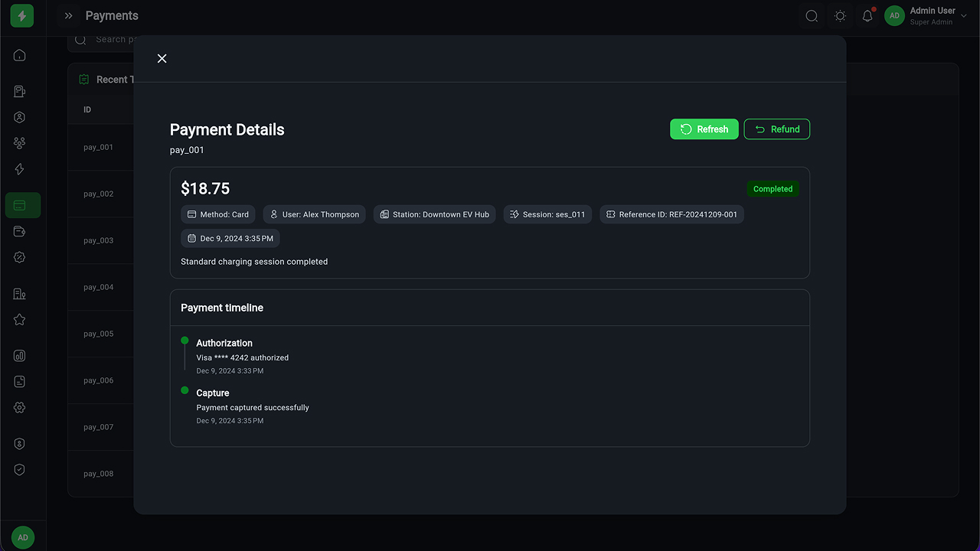Click the Reference ID REF-20241209-001 chip
This screenshot has height=551, width=980.
(x=671, y=215)
